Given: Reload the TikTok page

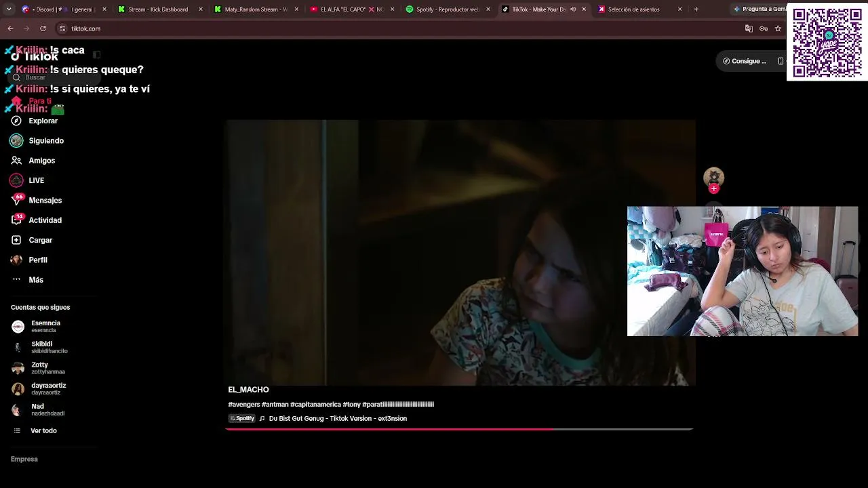Looking at the screenshot, I should coord(43,28).
